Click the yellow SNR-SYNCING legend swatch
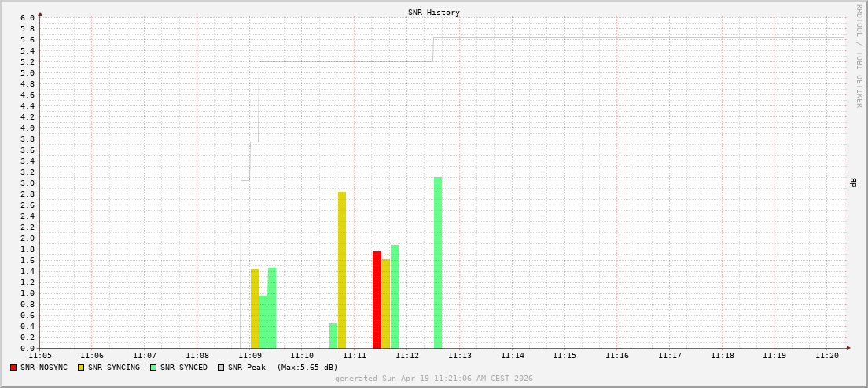868x388 pixels. (x=81, y=368)
